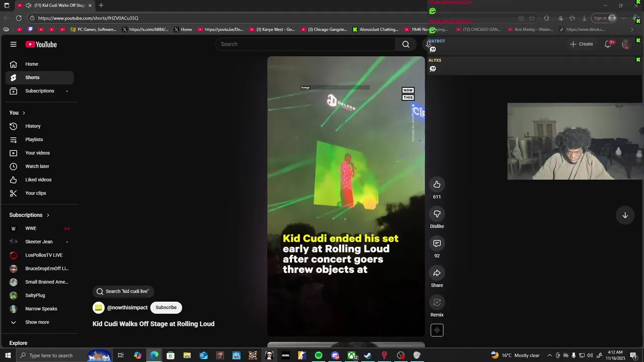Open the YouTube hamburger guide menu
Image resolution: width=644 pixels, height=362 pixels.
14,44
